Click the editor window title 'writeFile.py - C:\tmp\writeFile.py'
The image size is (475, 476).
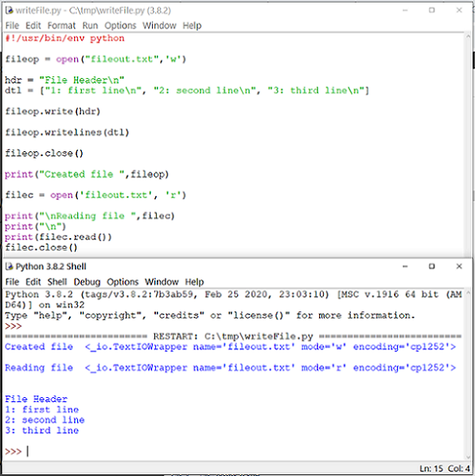(x=93, y=10)
